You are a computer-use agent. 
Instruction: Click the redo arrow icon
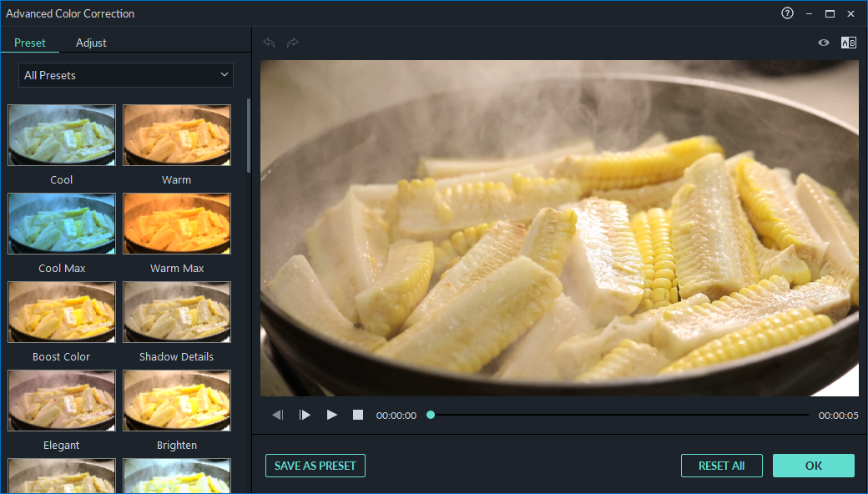pos(292,43)
